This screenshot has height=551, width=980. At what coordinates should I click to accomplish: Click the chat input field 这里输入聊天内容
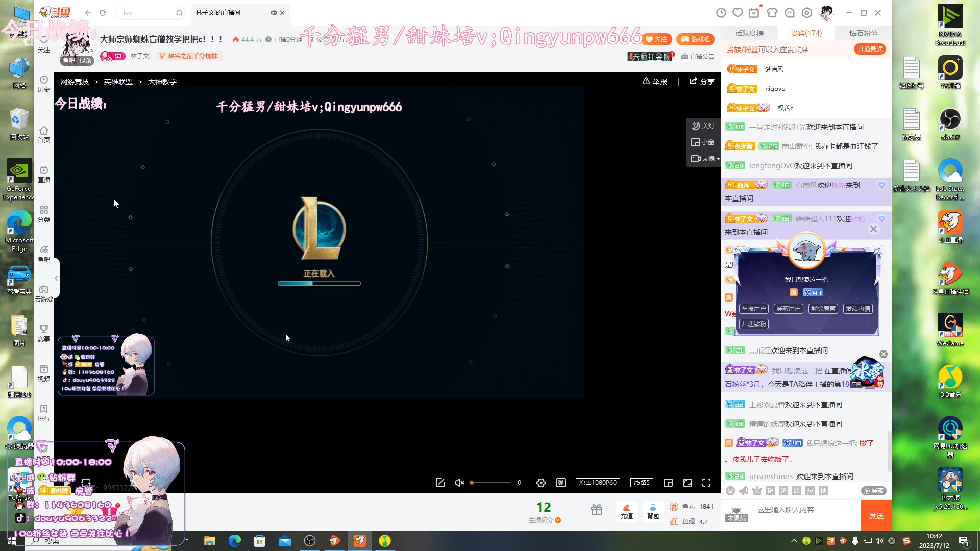click(801, 510)
